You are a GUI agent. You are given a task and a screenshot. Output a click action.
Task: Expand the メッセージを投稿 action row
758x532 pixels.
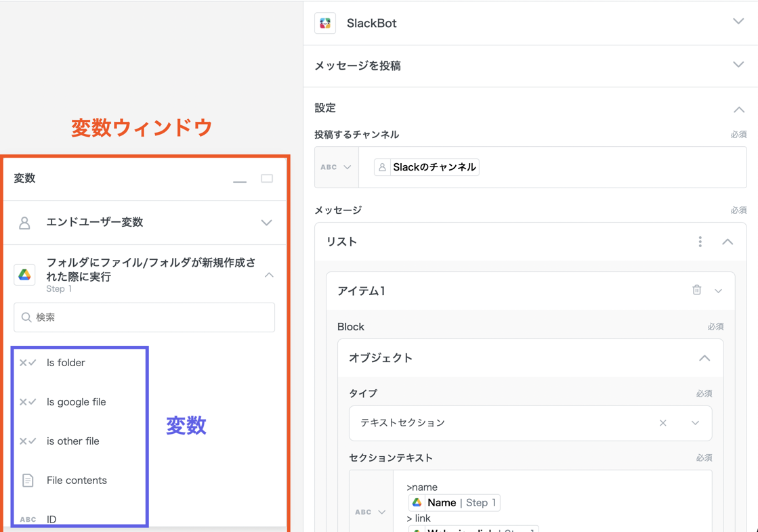(738, 65)
